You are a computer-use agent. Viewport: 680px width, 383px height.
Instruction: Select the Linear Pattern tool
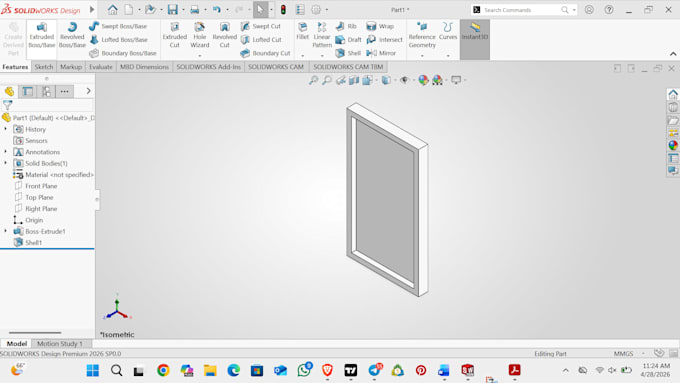[322, 35]
